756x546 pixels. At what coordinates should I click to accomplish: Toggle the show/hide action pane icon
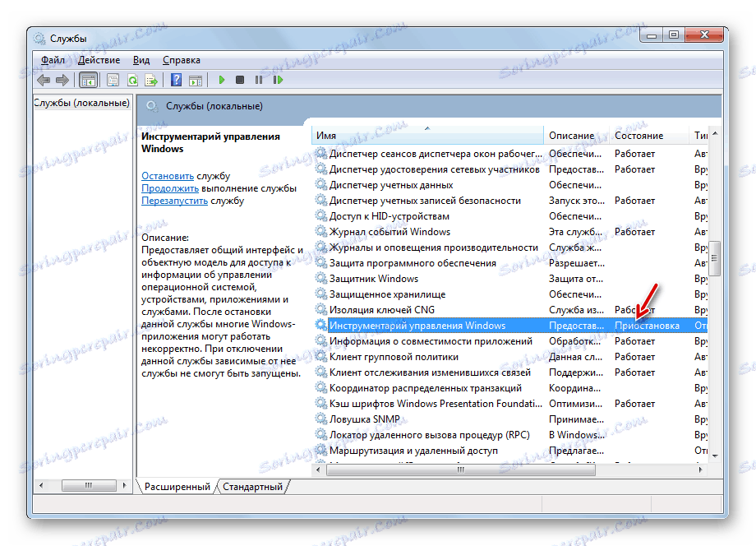196,80
